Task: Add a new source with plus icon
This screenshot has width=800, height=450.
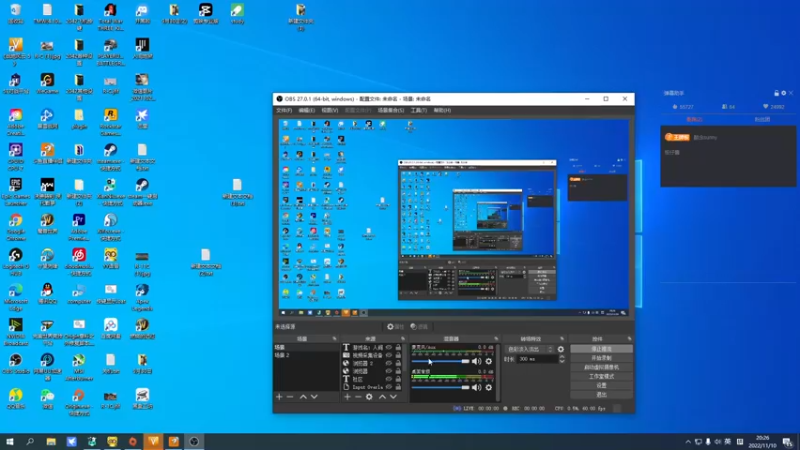Action: pos(347,396)
